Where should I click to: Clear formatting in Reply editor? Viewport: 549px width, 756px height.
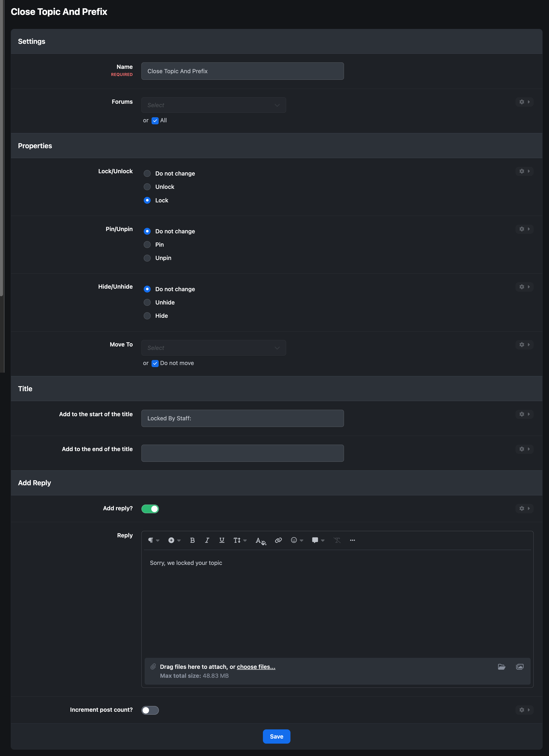337,540
